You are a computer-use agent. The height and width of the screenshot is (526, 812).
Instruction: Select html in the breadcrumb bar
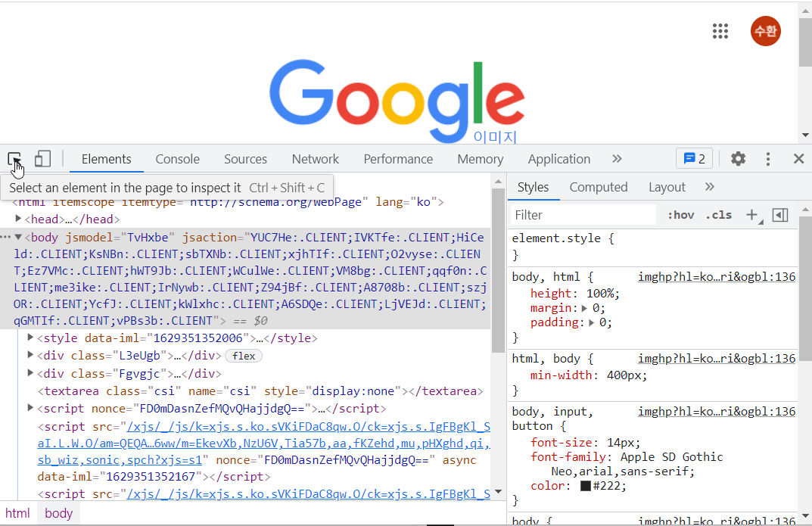pos(17,513)
